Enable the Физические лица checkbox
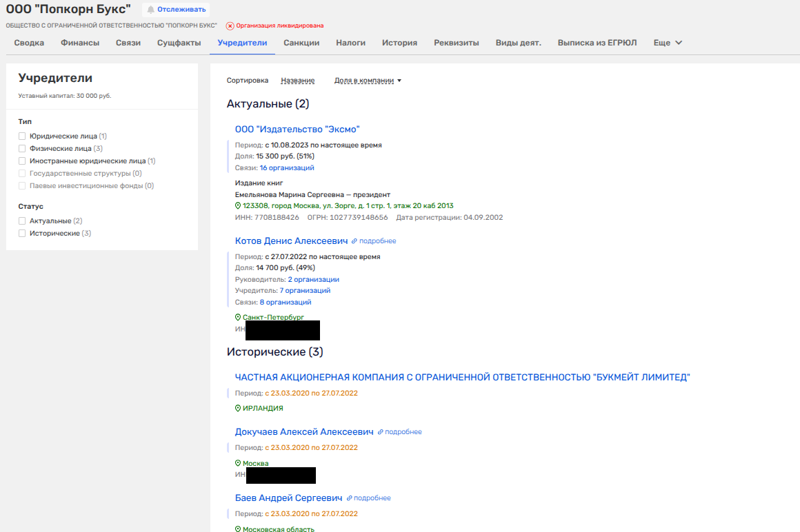Image resolution: width=800 pixels, height=532 pixels. 23,149
